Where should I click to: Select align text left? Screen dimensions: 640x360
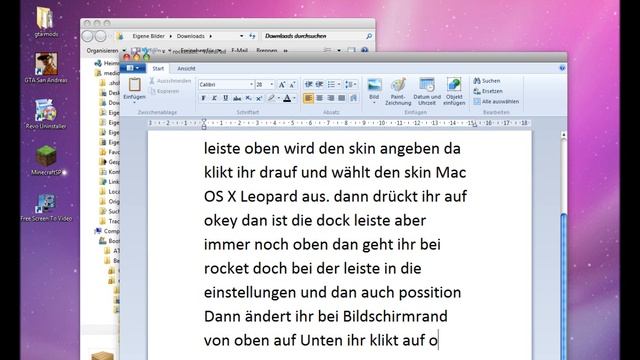click(308, 98)
